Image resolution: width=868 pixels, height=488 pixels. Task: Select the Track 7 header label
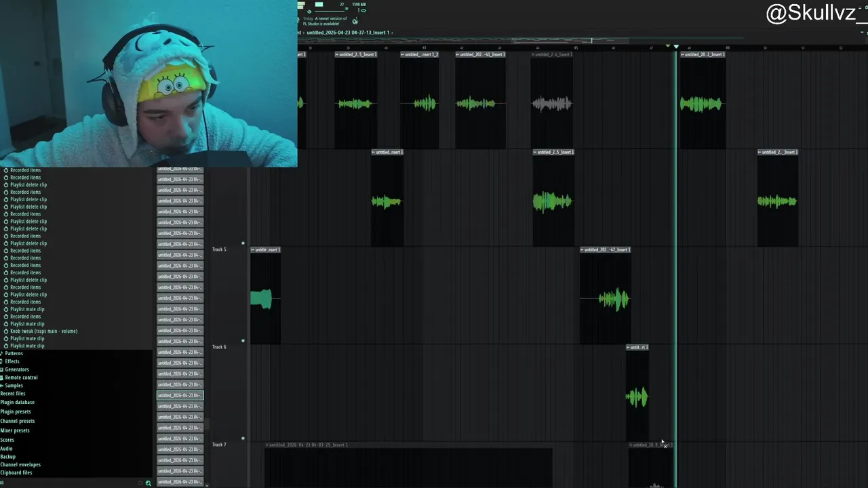219,445
